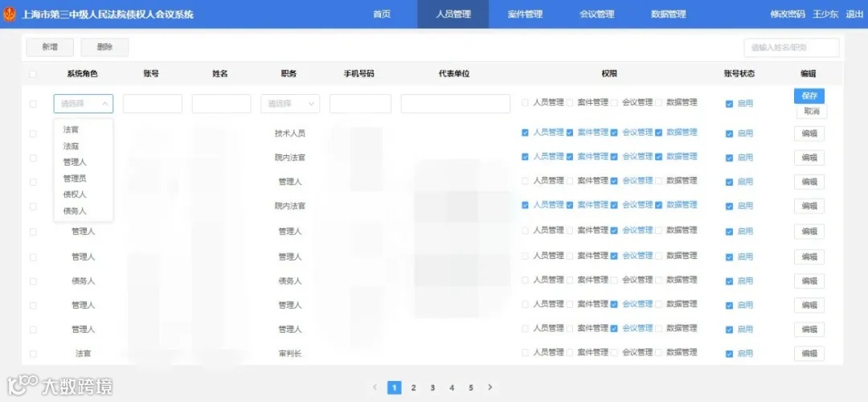Click the 手机号码 input in the new row
The height and width of the screenshot is (402, 868).
(x=360, y=104)
